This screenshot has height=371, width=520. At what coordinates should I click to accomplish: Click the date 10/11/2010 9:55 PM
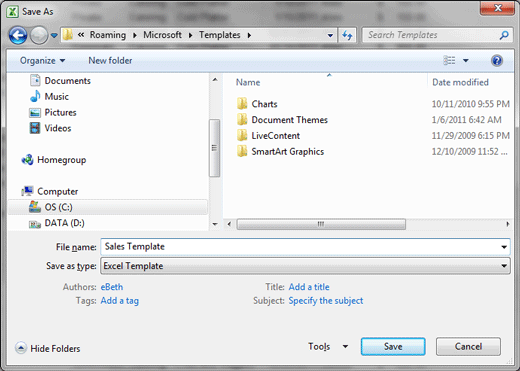pyautogui.click(x=471, y=104)
